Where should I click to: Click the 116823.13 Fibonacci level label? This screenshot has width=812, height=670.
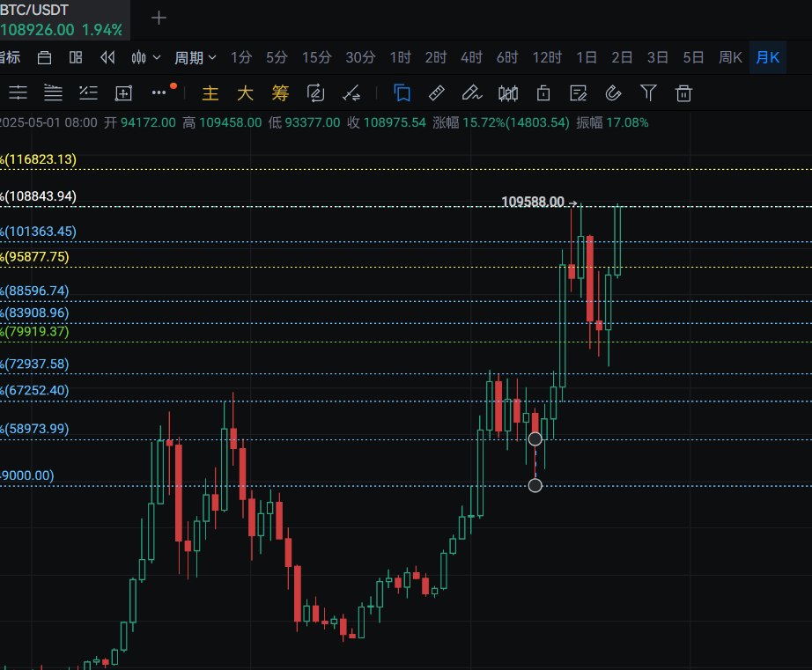[39, 159]
